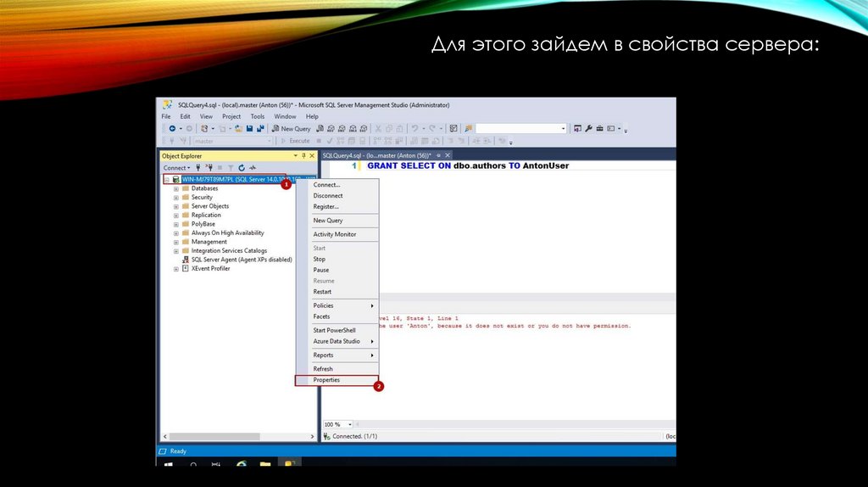Close the SQLQuery4.sql tab
Screen dimensions: 868x487
448,155
